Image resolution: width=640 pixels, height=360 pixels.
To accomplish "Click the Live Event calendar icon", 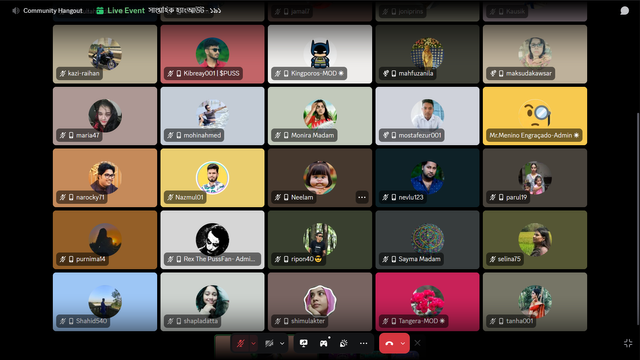I will [x=100, y=11].
